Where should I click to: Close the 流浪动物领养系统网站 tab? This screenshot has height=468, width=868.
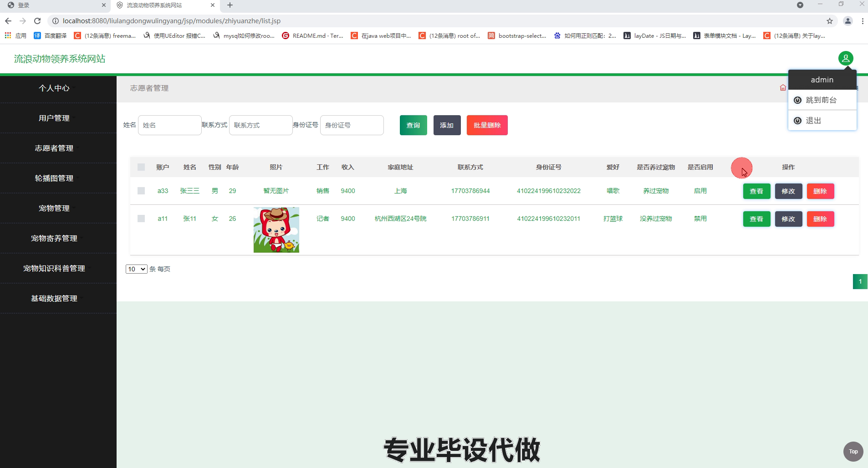[x=213, y=5]
